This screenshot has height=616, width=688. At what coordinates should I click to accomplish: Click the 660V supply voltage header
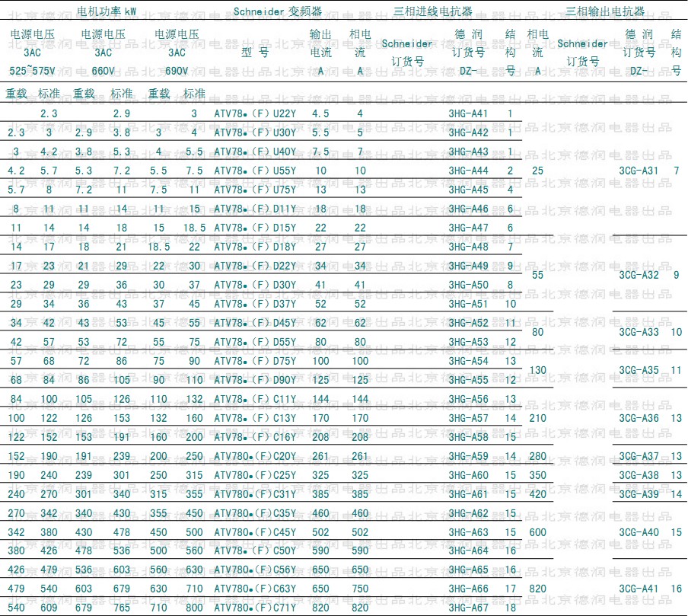tap(103, 70)
